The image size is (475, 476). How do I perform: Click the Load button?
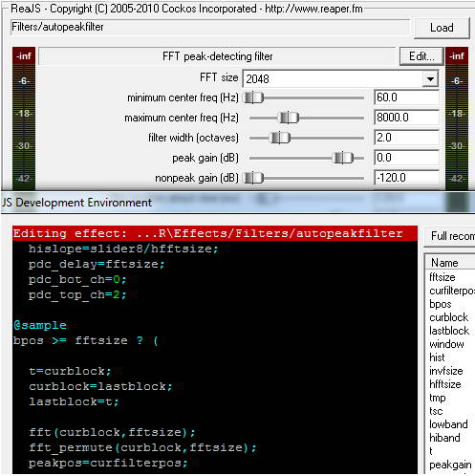(x=442, y=28)
